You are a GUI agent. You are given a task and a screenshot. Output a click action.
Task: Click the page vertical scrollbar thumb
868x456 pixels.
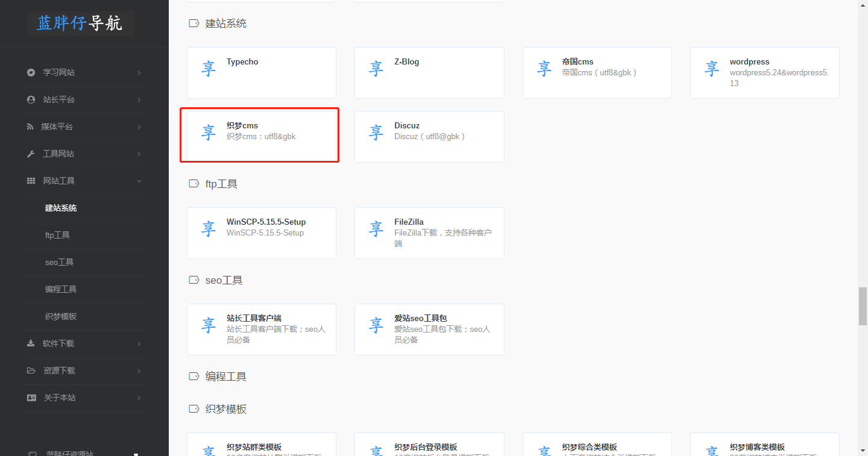[863, 307]
